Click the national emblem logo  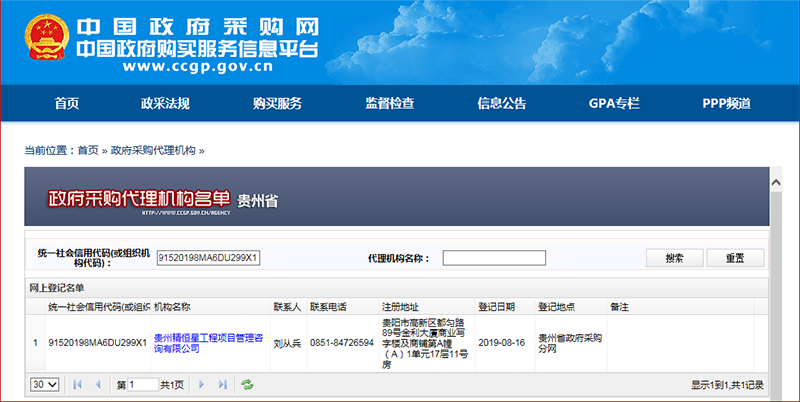click(x=46, y=37)
